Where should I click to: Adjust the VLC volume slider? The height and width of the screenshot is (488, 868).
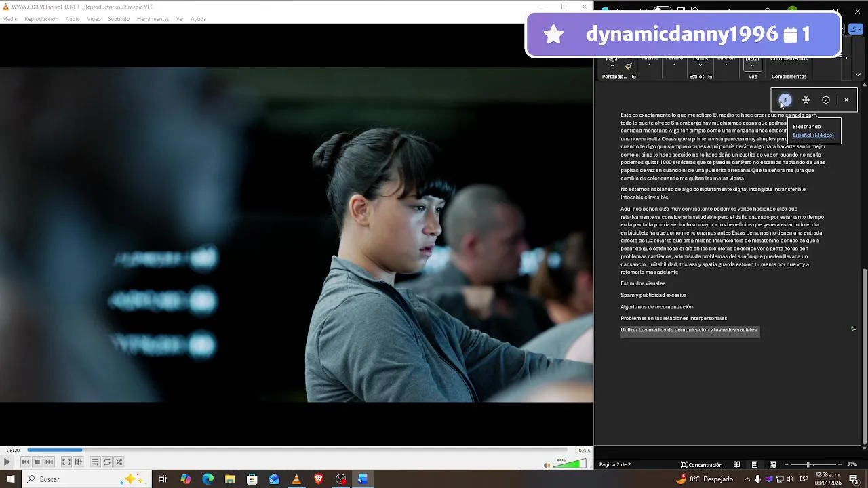pyautogui.click(x=570, y=464)
